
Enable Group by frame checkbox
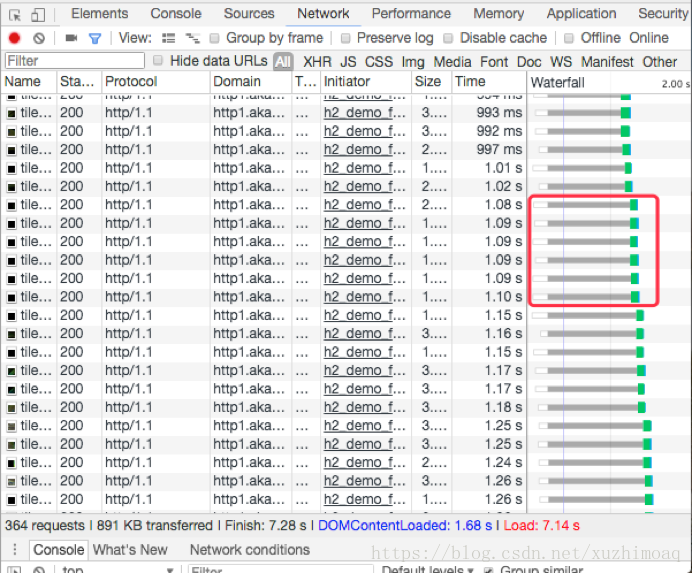click(x=214, y=38)
